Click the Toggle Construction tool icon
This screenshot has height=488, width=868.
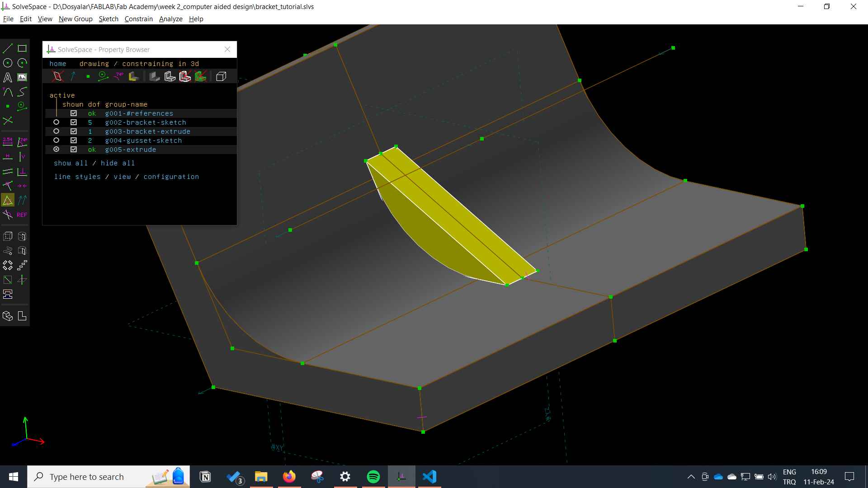point(22,106)
